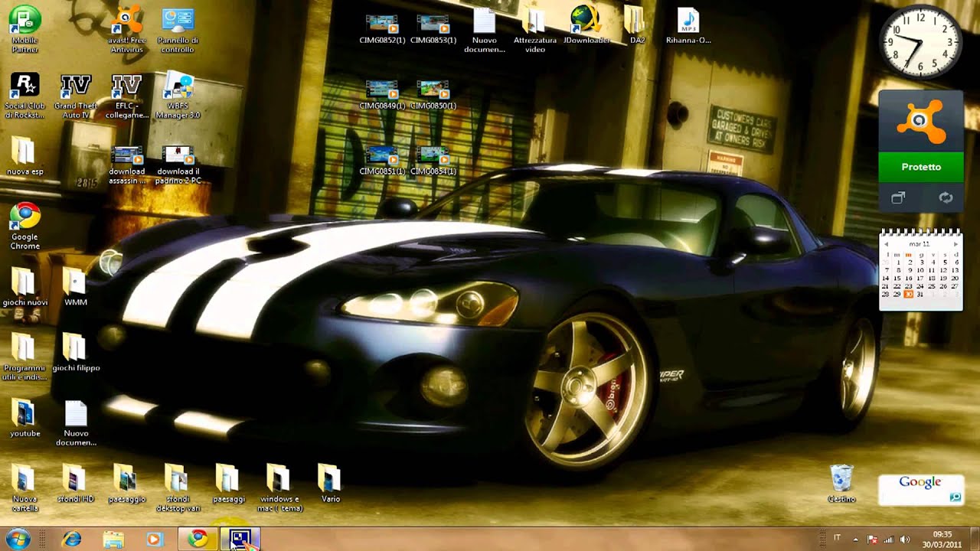This screenshot has height=551, width=980.
Task: Click the Show desktop strip
Action: click(x=975, y=539)
